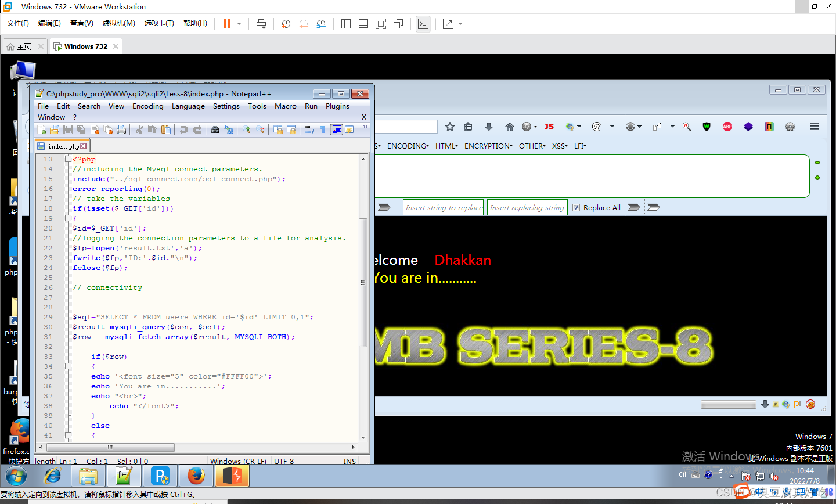Toggle Word Wrap in Notepad++ toolbar
Screen dimensions: 836x504
click(x=308, y=129)
